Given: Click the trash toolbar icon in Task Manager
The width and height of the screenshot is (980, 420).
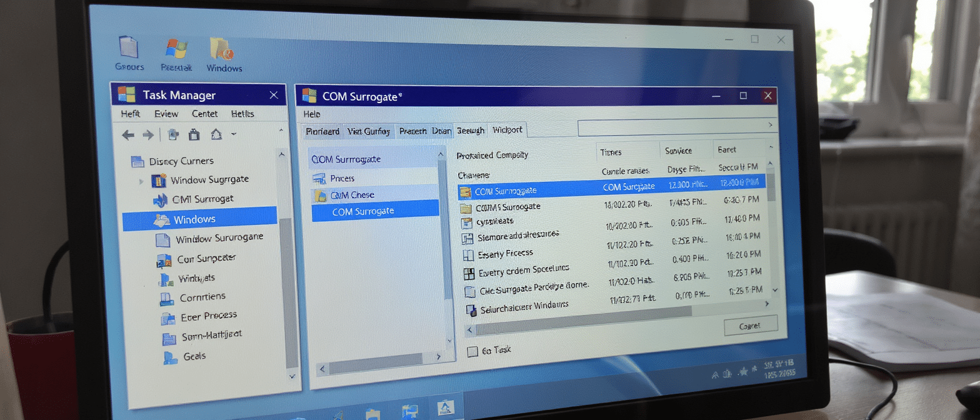Looking at the screenshot, I should pyautogui.click(x=194, y=134).
